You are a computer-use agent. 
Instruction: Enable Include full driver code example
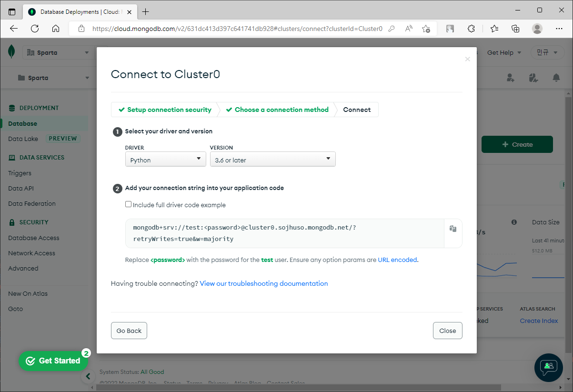pyautogui.click(x=128, y=204)
